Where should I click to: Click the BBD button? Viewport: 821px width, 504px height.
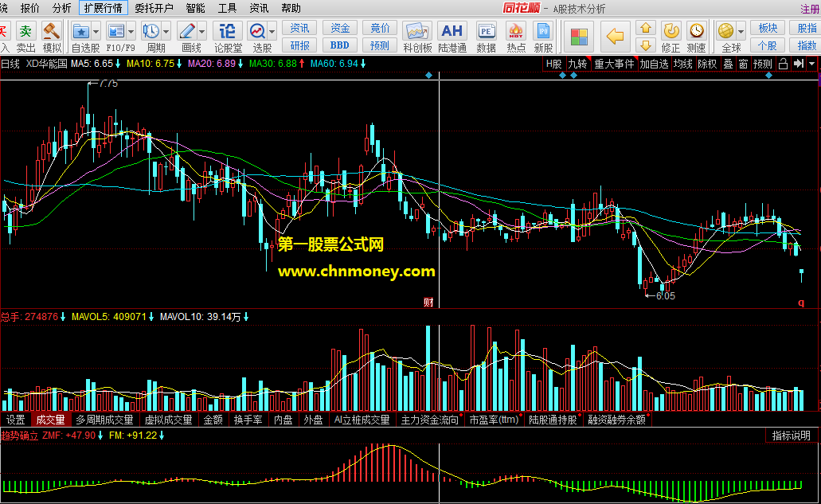pyautogui.click(x=340, y=45)
